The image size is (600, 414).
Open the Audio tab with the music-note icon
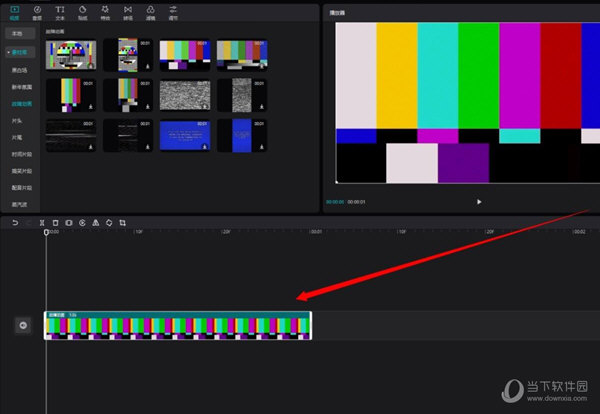(37, 12)
